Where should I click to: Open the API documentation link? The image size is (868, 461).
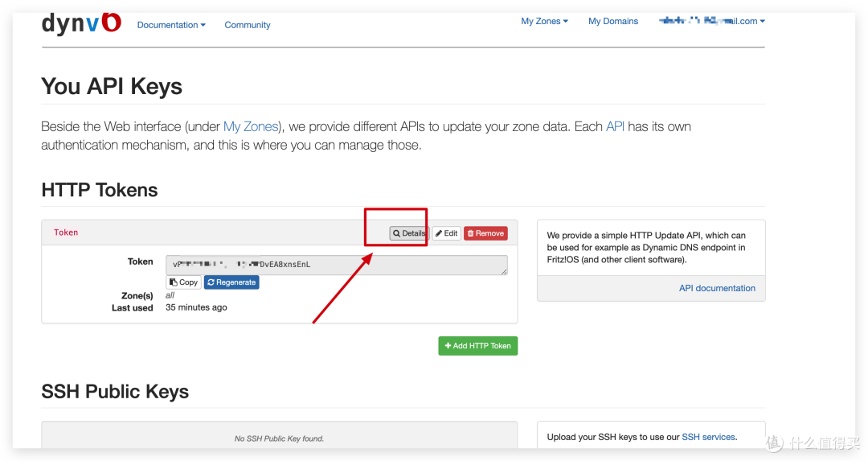717,288
